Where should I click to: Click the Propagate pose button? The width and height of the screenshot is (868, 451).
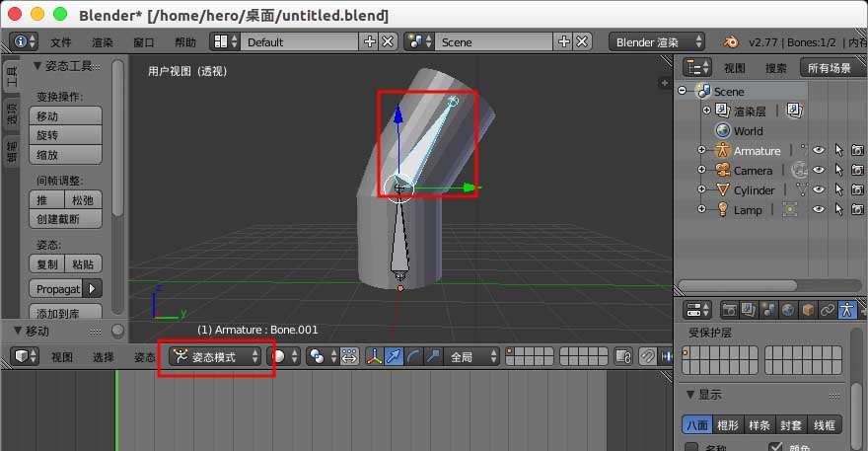(55, 289)
